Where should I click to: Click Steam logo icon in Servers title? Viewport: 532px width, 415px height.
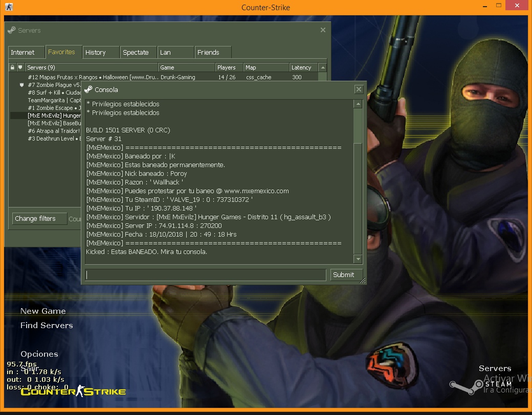click(12, 30)
